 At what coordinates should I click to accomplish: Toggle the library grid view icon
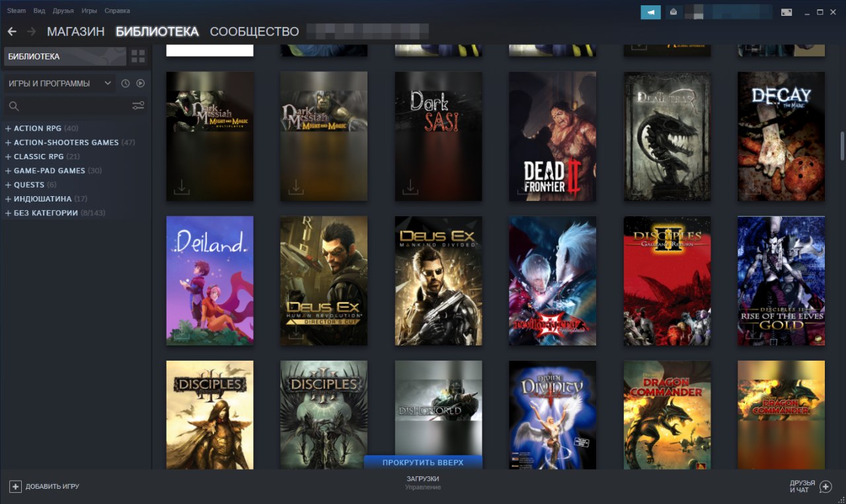coord(138,56)
